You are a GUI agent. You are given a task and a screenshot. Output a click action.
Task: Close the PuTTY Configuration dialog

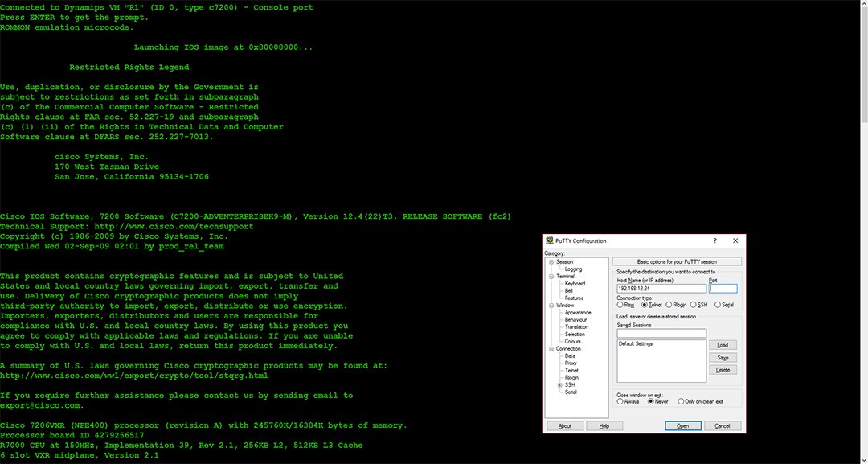(735, 241)
